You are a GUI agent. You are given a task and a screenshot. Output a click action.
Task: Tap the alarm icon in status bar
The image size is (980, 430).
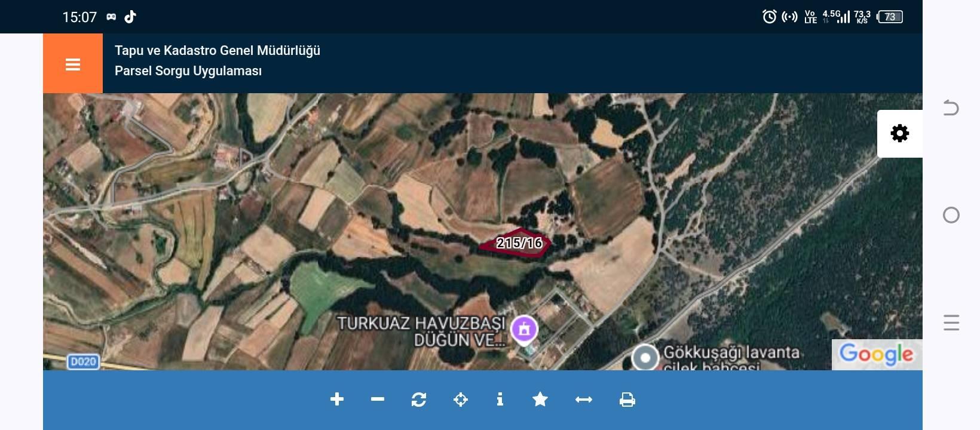[x=770, y=17]
